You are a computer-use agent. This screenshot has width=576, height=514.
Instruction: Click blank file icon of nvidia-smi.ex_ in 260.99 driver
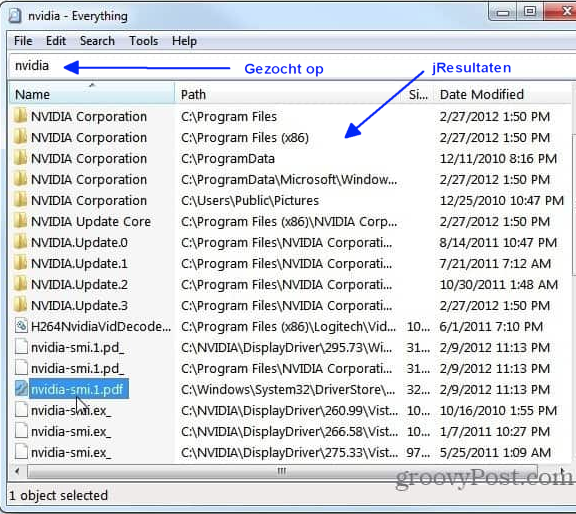tap(21, 410)
